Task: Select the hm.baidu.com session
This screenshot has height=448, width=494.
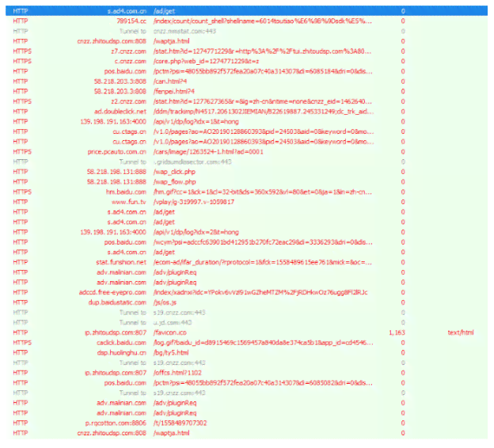Action: click(246, 192)
